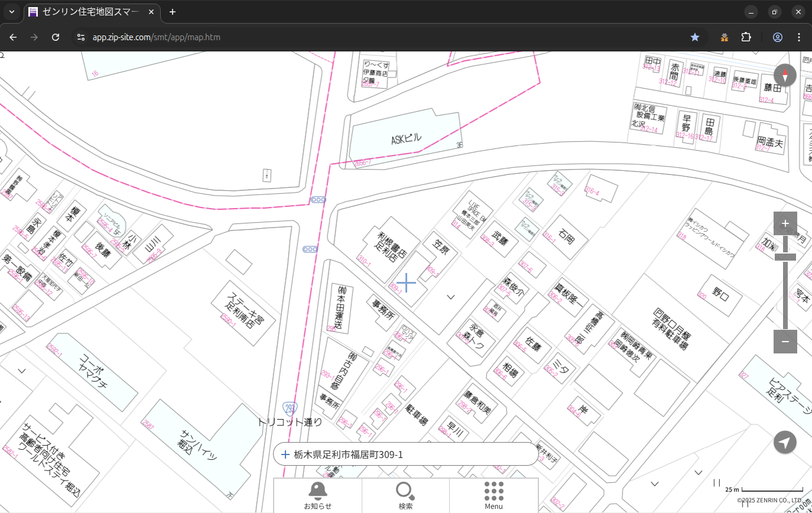
Task: Click the zoom level slider handle
Action: pyautogui.click(x=785, y=256)
